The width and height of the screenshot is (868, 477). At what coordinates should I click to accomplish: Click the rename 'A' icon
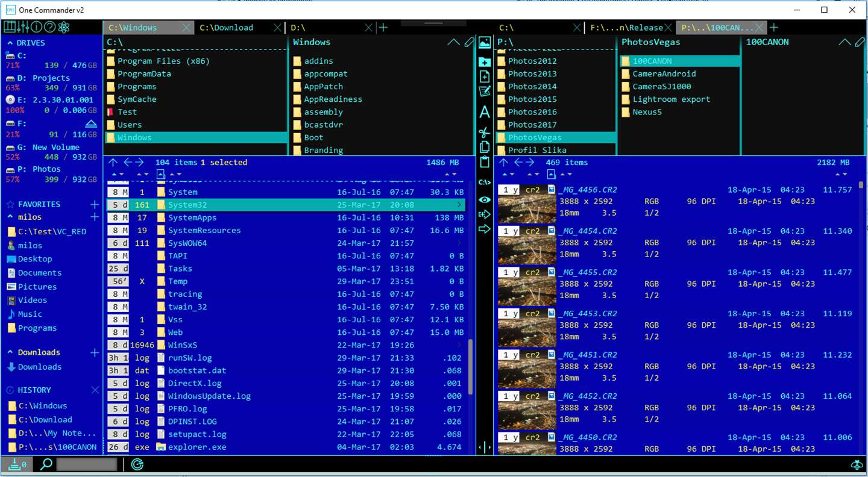[485, 112]
